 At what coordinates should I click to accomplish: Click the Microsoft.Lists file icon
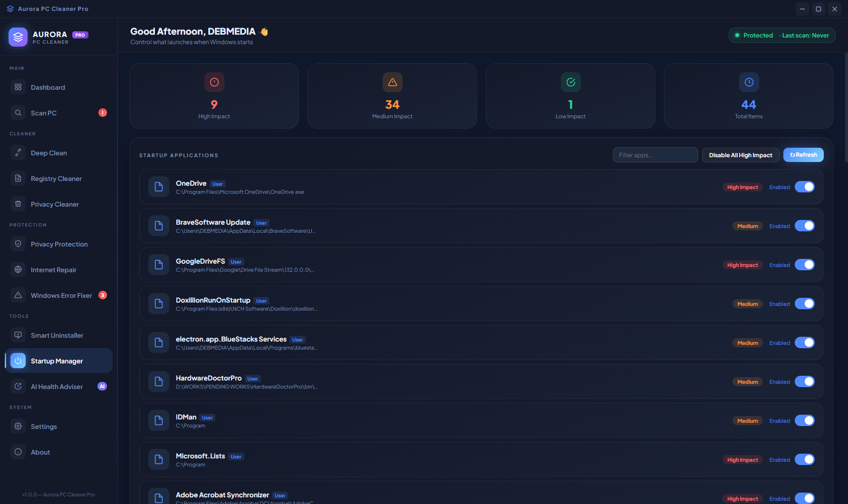(159, 459)
